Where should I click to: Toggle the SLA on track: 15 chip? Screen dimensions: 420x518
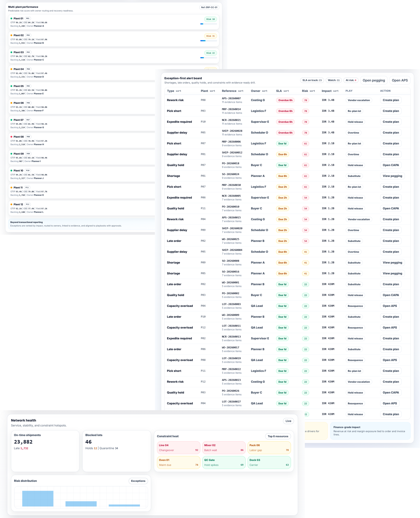pos(312,80)
